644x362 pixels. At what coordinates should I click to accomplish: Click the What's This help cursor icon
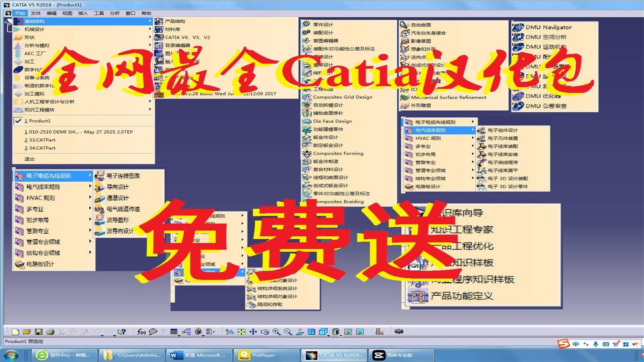click(x=122, y=332)
